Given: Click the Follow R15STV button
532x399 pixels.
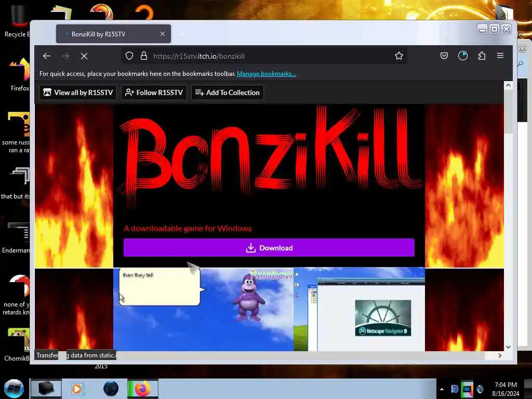Looking at the screenshot, I should (x=154, y=92).
